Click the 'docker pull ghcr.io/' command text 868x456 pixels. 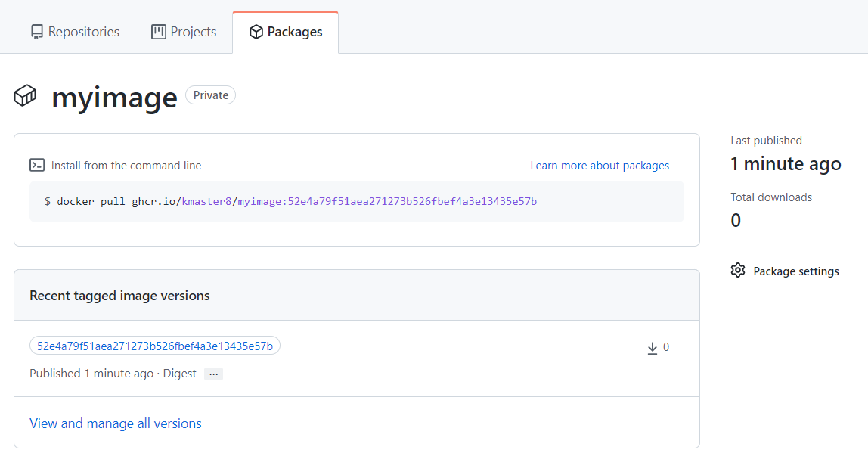119,201
